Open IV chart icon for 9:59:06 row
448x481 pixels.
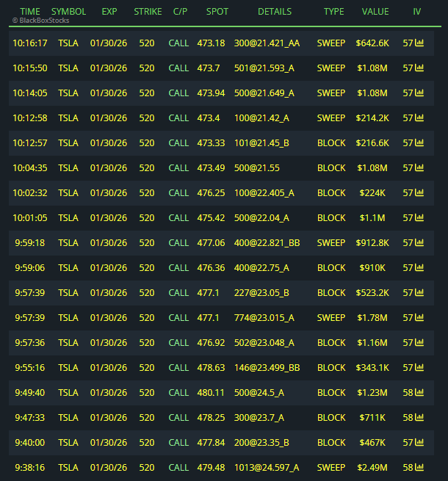[419, 267]
